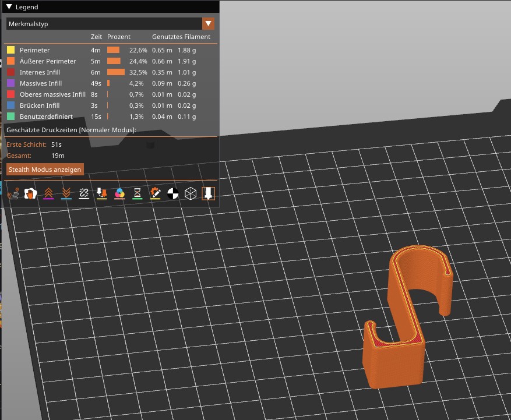The width and height of the screenshot is (511, 420).
Task: Toggle shells wireframe cube icon
Action: 191,193
